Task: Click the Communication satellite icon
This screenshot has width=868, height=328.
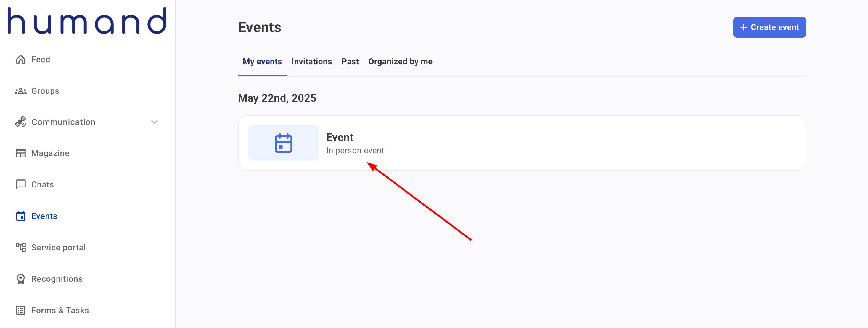Action: (20, 122)
